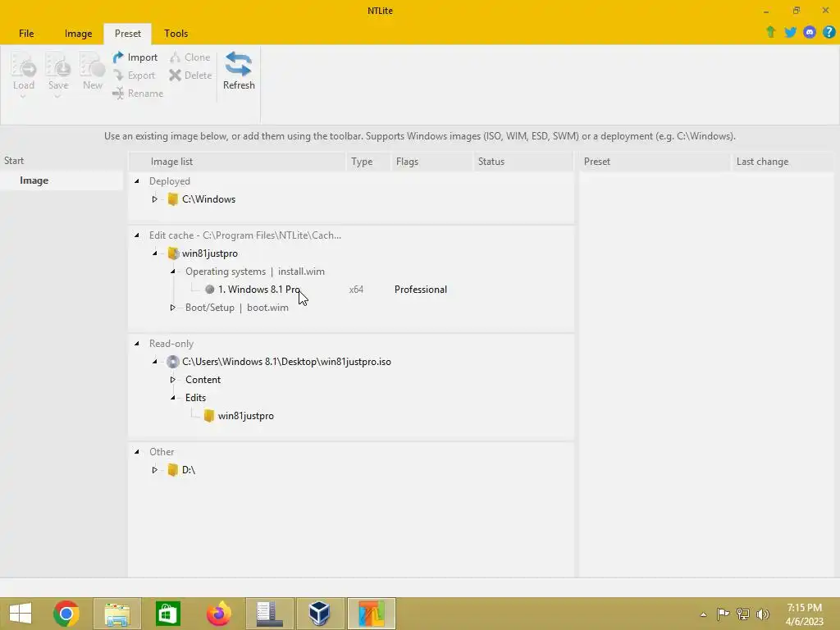Screen dimensions: 840x630
Task: Click the Export preset button
Action: [x=134, y=75]
